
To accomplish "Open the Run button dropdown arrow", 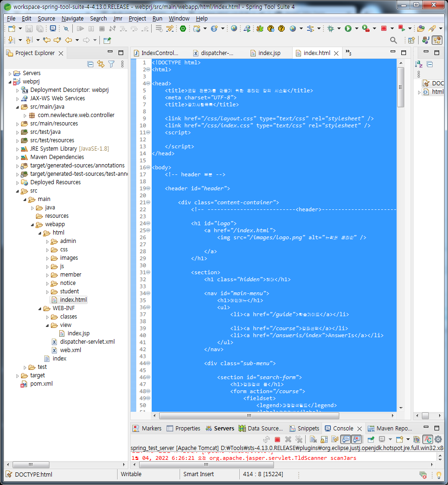I will [x=357, y=29].
